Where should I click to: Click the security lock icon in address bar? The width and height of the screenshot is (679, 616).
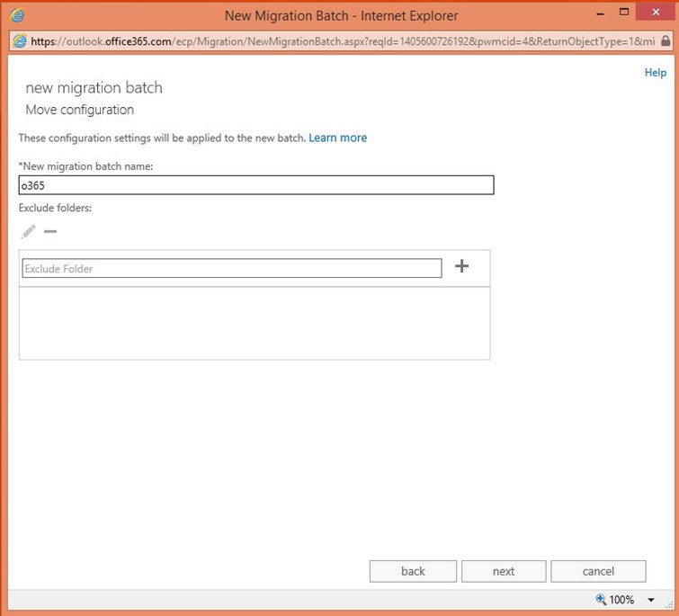point(666,41)
